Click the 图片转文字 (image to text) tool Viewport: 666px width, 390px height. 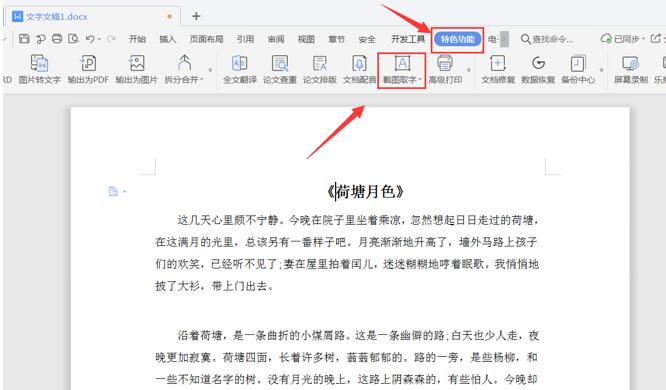(x=39, y=69)
